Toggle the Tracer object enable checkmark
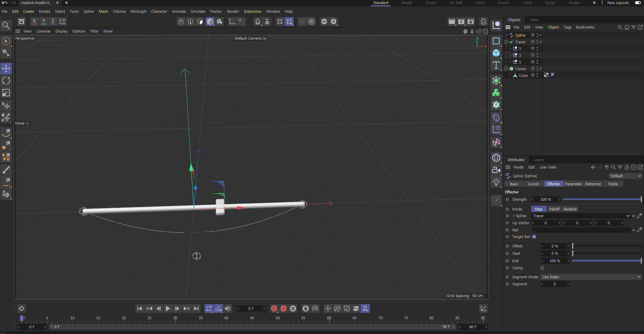The height and width of the screenshot is (334, 644). tap(541, 42)
